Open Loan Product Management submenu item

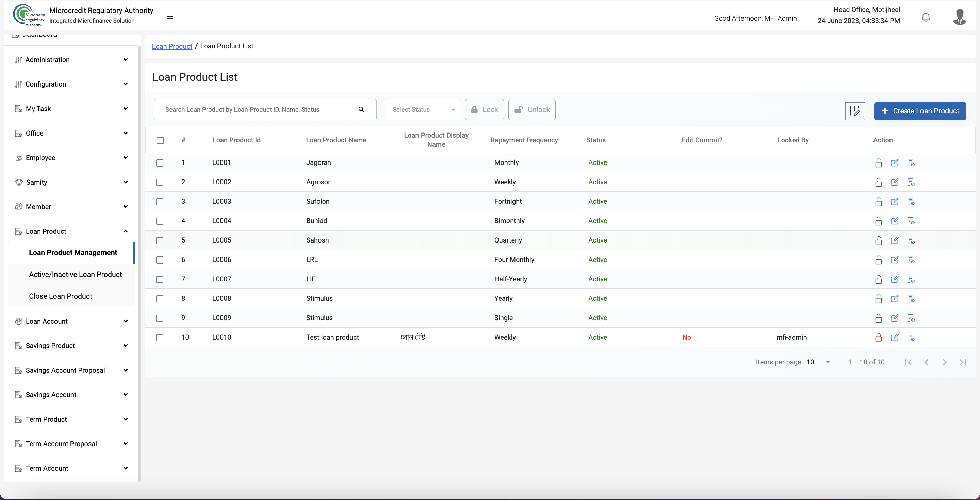point(71,253)
